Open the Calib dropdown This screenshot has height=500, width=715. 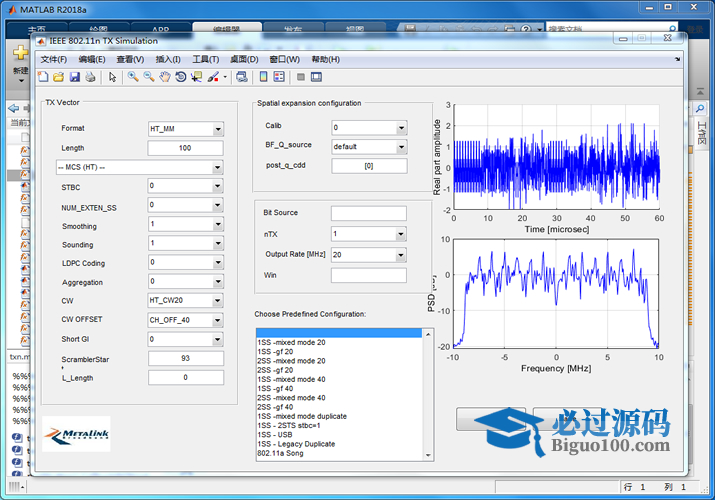[x=369, y=128]
